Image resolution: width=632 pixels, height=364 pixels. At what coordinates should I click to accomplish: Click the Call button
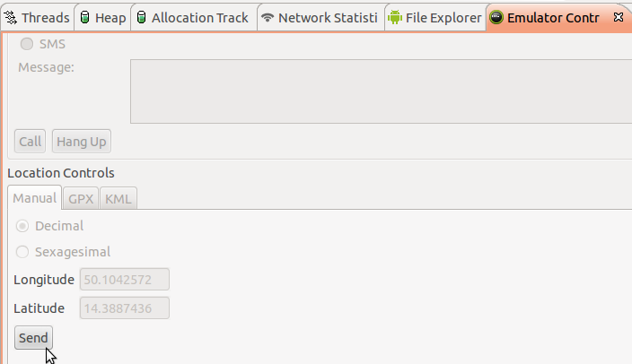pyautogui.click(x=30, y=142)
